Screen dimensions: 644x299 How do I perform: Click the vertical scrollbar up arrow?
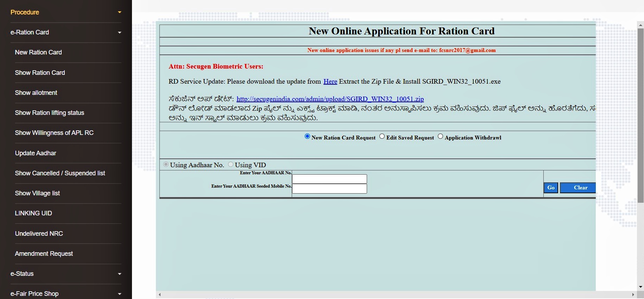640,25
